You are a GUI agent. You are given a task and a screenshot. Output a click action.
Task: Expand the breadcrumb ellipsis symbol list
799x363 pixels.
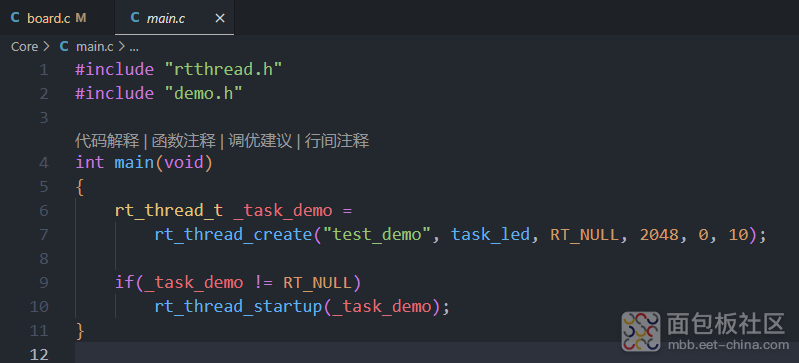coord(134,47)
